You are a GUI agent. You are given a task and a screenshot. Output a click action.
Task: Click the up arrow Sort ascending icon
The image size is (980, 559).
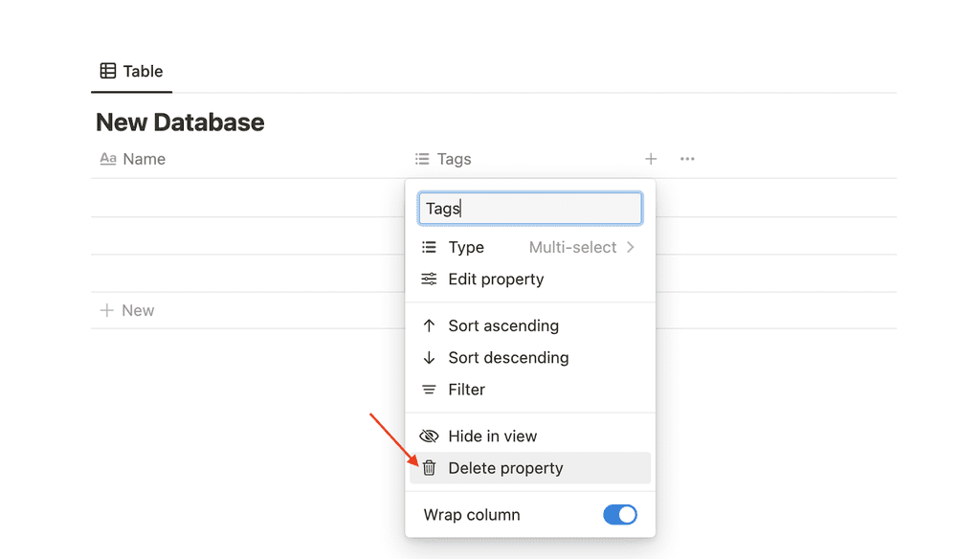pyautogui.click(x=429, y=325)
